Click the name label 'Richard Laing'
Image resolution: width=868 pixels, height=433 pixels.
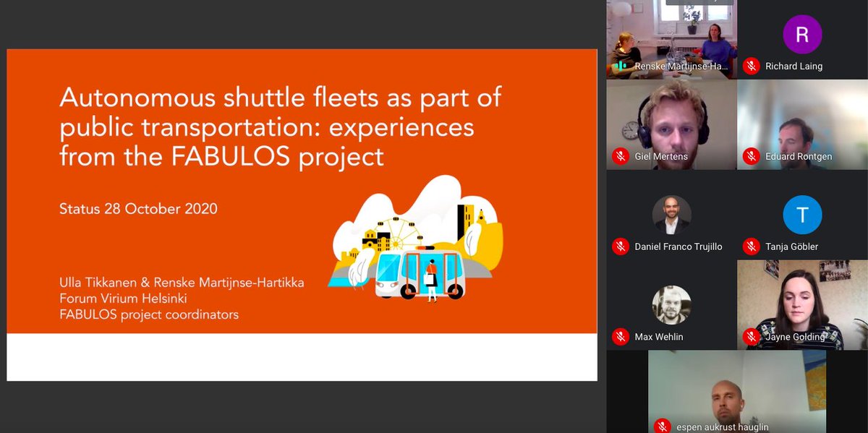(793, 66)
